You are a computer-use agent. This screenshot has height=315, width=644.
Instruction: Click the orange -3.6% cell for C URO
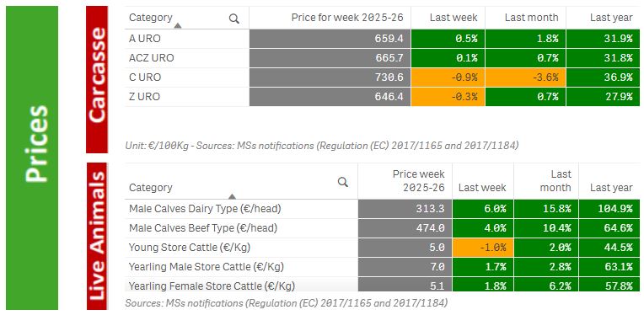(x=525, y=77)
